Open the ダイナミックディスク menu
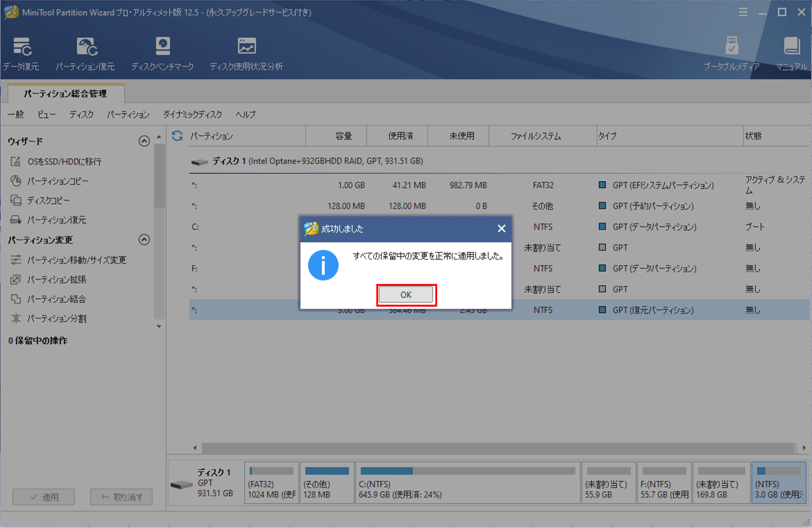The width and height of the screenshot is (812, 528). click(192, 114)
